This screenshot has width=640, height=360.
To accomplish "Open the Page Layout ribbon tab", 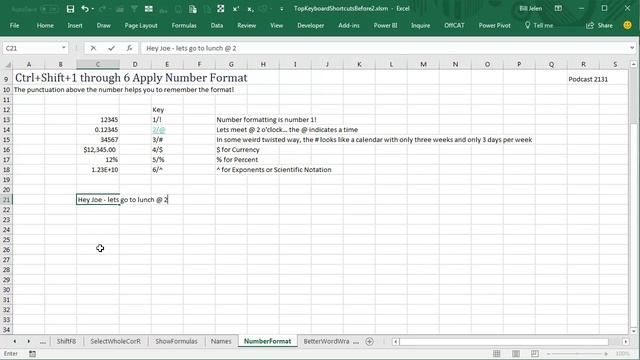I will 141,25.
